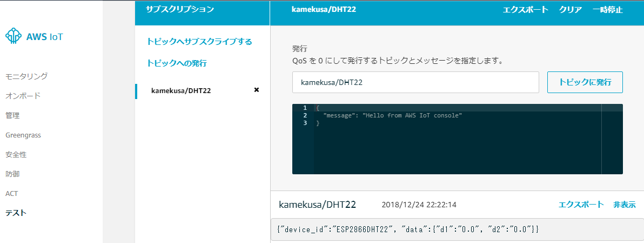Screen dimensions: 644x243
Task: Open Greengrass in the sidebar
Action: 23,135
